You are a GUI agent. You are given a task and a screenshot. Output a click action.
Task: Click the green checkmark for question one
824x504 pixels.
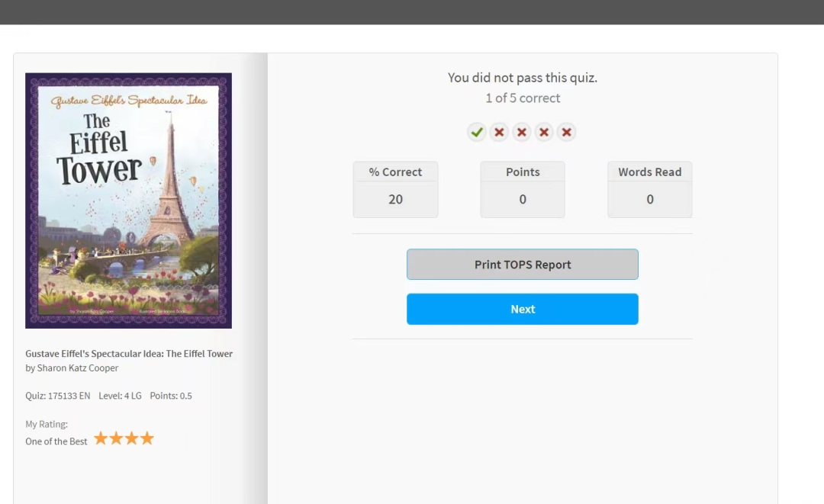[477, 133]
